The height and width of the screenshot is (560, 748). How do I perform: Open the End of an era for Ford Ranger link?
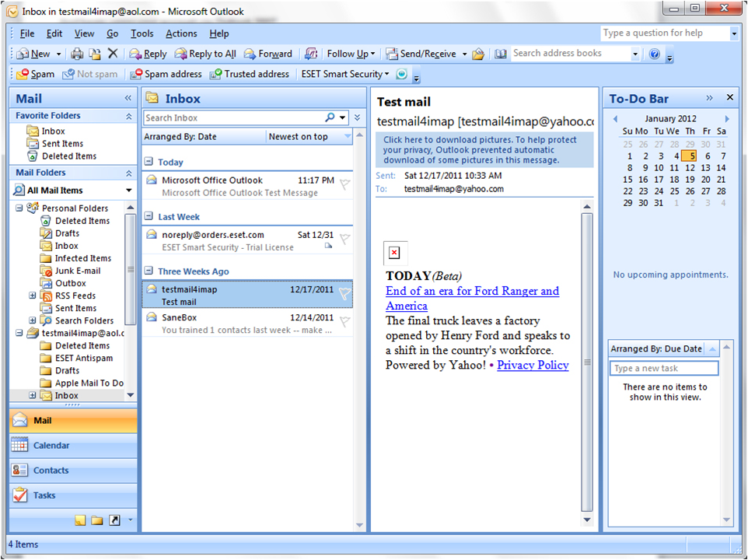pyautogui.click(x=472, y=298)
